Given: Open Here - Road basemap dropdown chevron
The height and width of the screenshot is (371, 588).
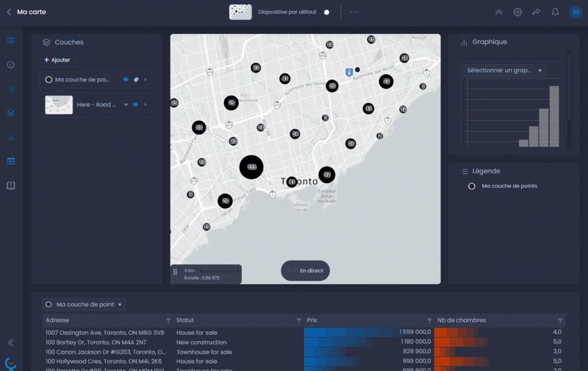Looking at the screenshot, I should pyautogui.click(x=126, y=105).
